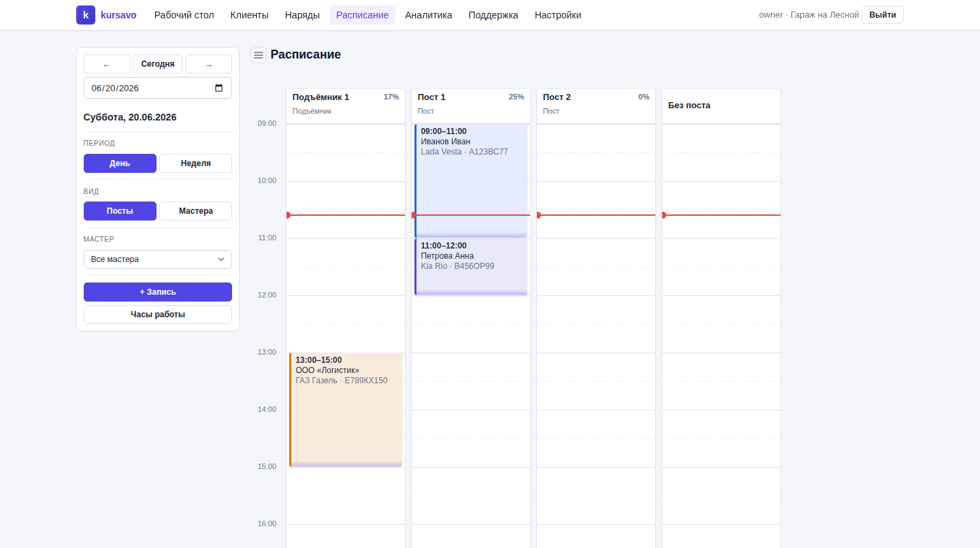Open Рабочий стол tab

[x=184, y=15]
